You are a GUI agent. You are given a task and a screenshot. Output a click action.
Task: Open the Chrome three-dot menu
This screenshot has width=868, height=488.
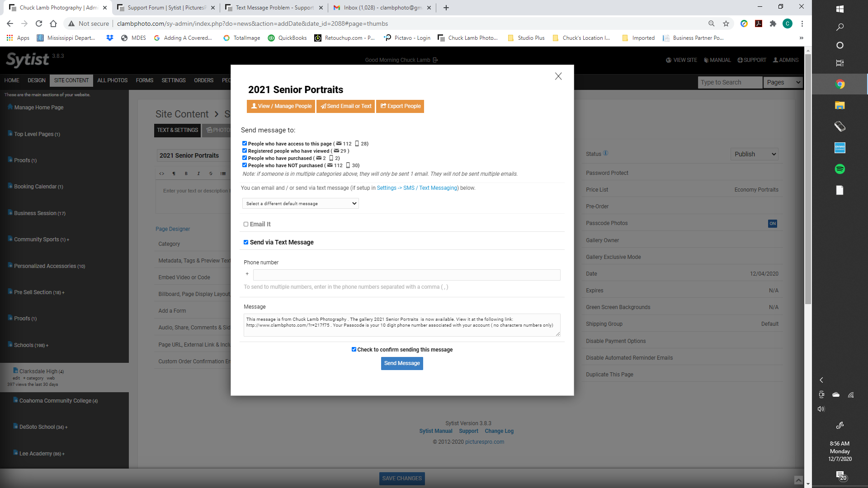[x=802, y=23]
